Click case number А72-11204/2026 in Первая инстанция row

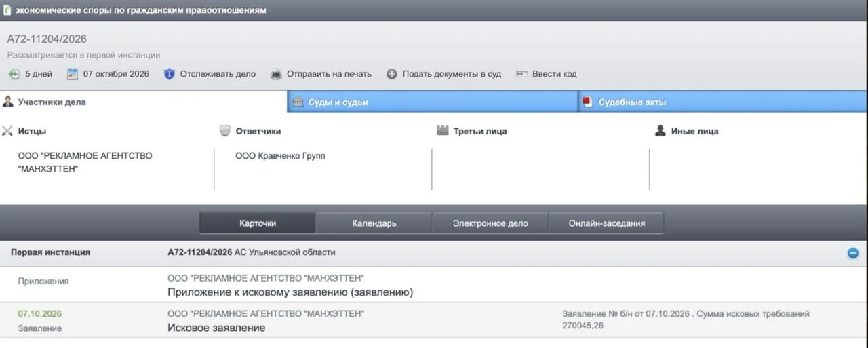click(x=199, y=252)
